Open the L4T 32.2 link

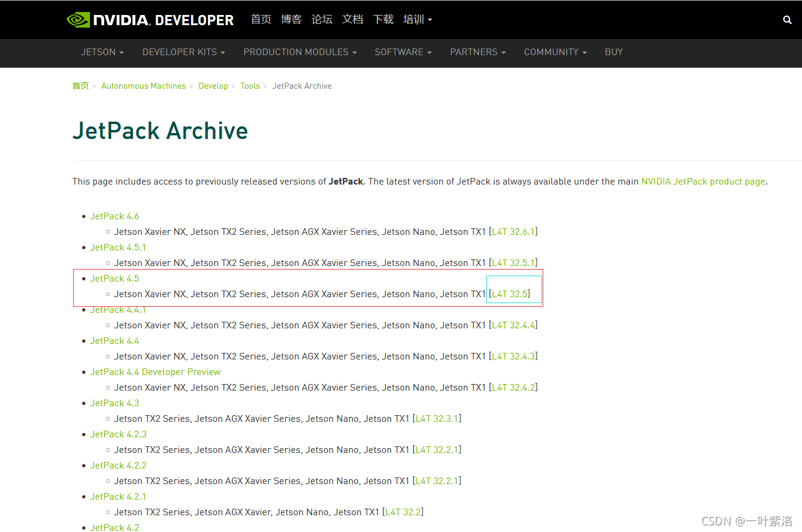404,512
